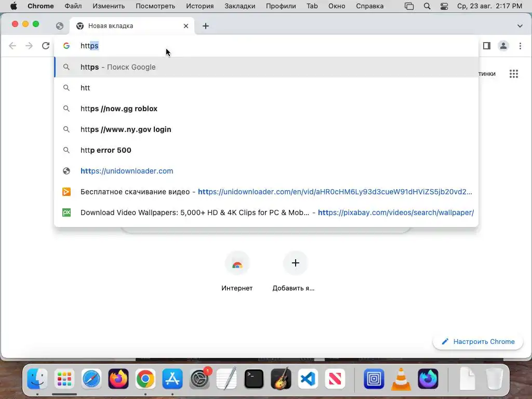Open the Профили menu

(281, 6)
